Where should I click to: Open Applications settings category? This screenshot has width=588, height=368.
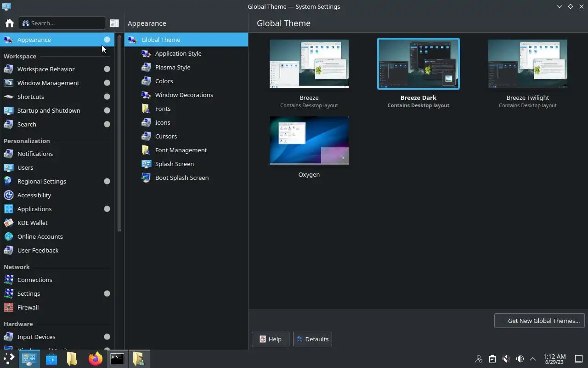(x=57, y=209)
